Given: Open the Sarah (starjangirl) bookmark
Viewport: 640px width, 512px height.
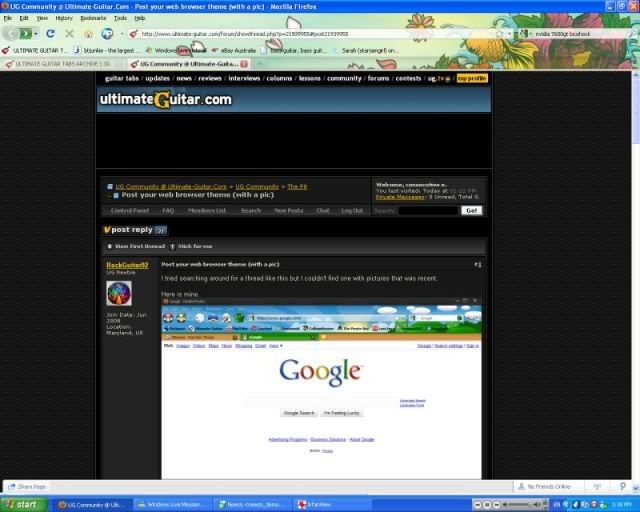Looking at the screenshot, I should [364, 51].
